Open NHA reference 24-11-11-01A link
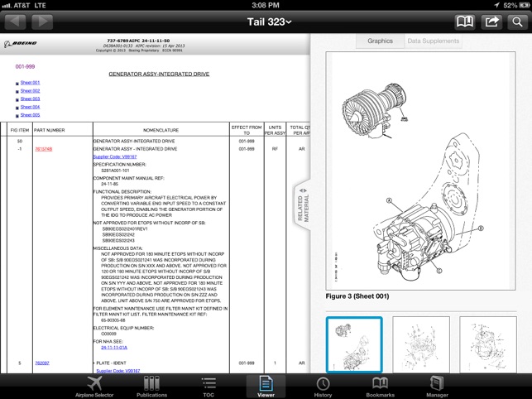 pyautogui.click(x=114, y=348)
